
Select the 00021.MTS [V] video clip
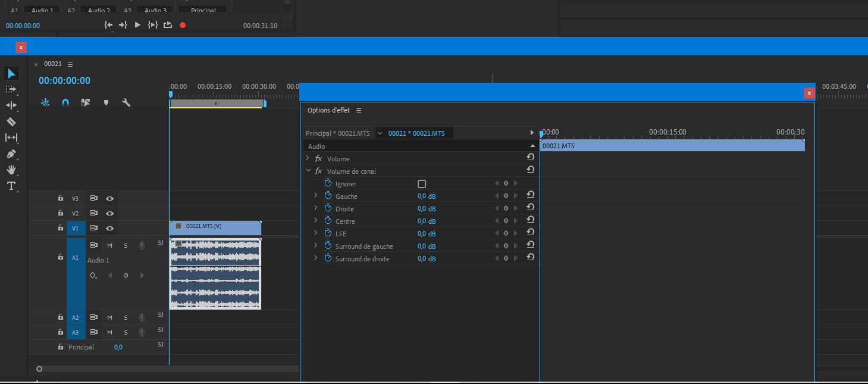click(x=215, y=227)
